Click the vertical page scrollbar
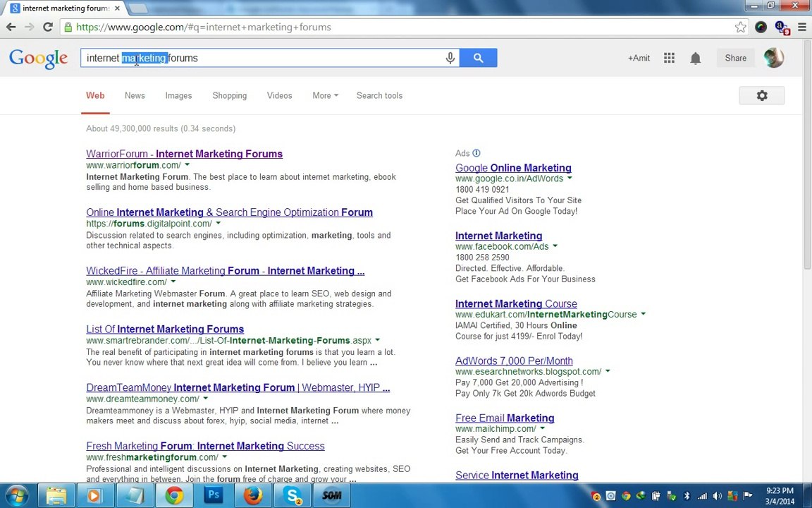The image size is (812, 508). 807,155
